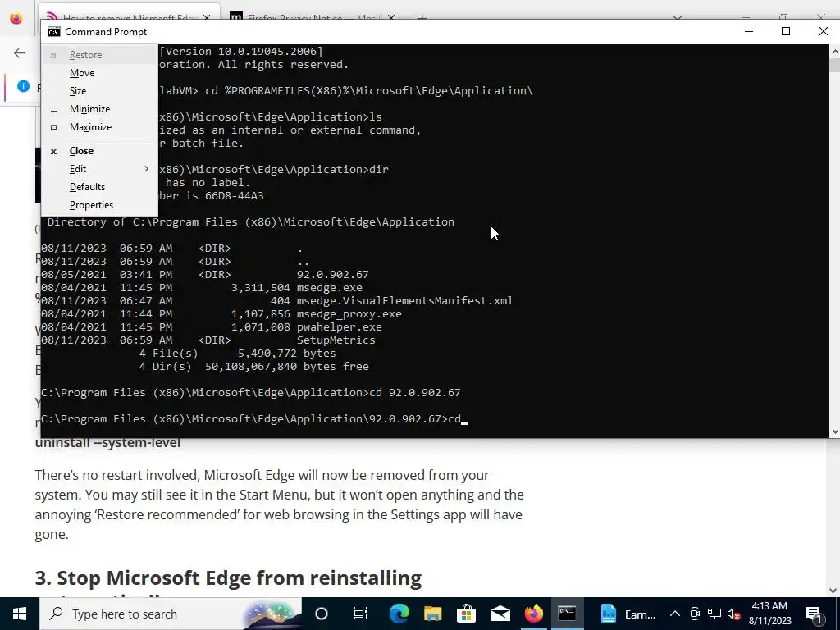
Task: Click 'msedge.VisualElementsManifest.xml' in the listing
Action: click(404, 300)
